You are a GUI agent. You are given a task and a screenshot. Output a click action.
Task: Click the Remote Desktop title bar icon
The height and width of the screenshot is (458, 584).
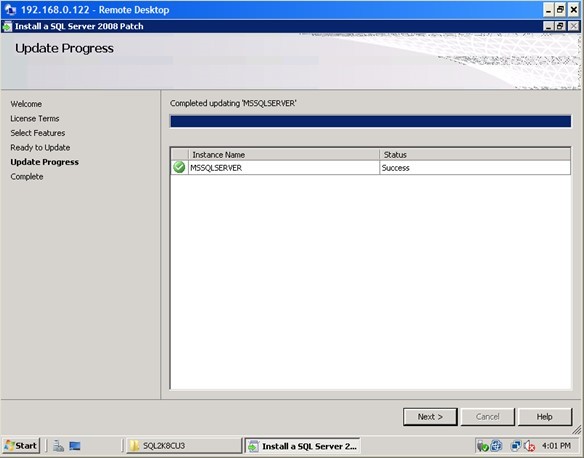coord(10,10)
